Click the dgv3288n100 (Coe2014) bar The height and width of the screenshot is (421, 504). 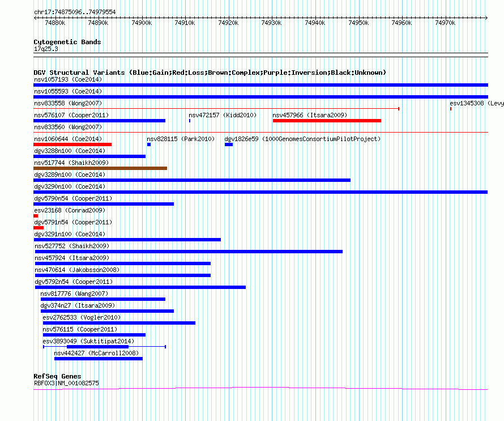click(89, 156)
